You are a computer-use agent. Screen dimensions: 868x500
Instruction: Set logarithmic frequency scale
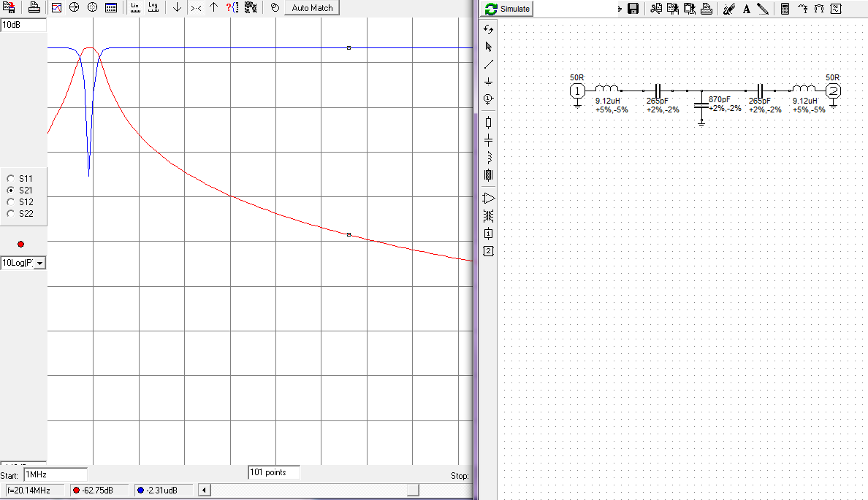[x=153, y=8]
